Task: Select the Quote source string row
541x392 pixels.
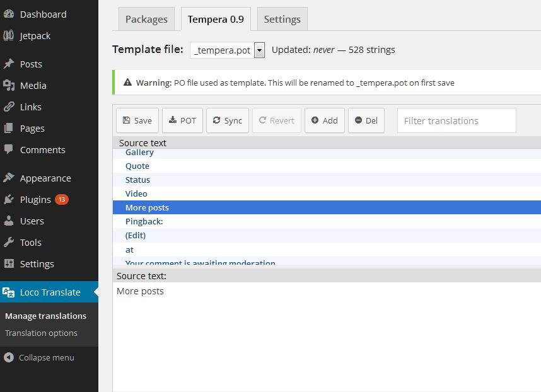Action: coord(327,166)
